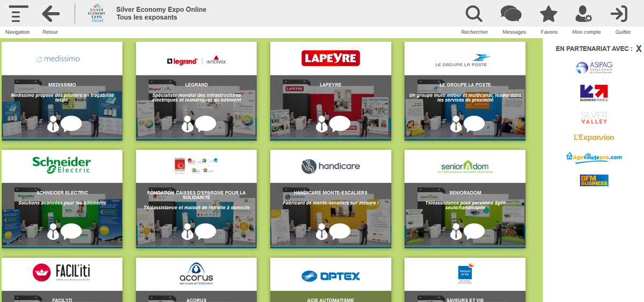
Task: Click the handicare logo header
Action: click(331, 166)
